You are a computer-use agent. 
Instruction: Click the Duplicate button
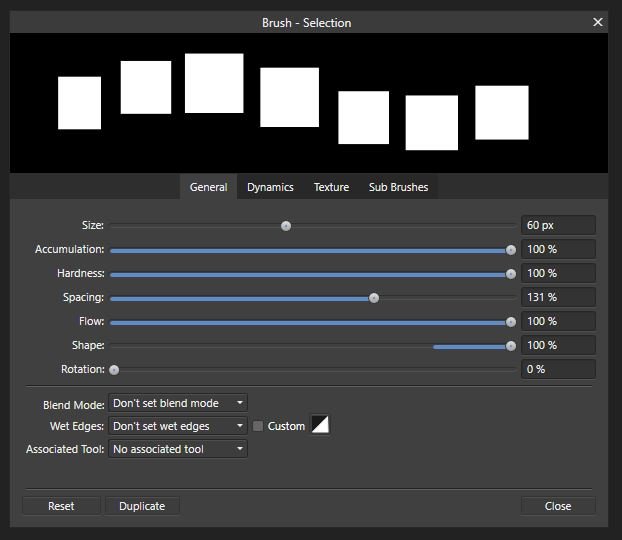142,506
